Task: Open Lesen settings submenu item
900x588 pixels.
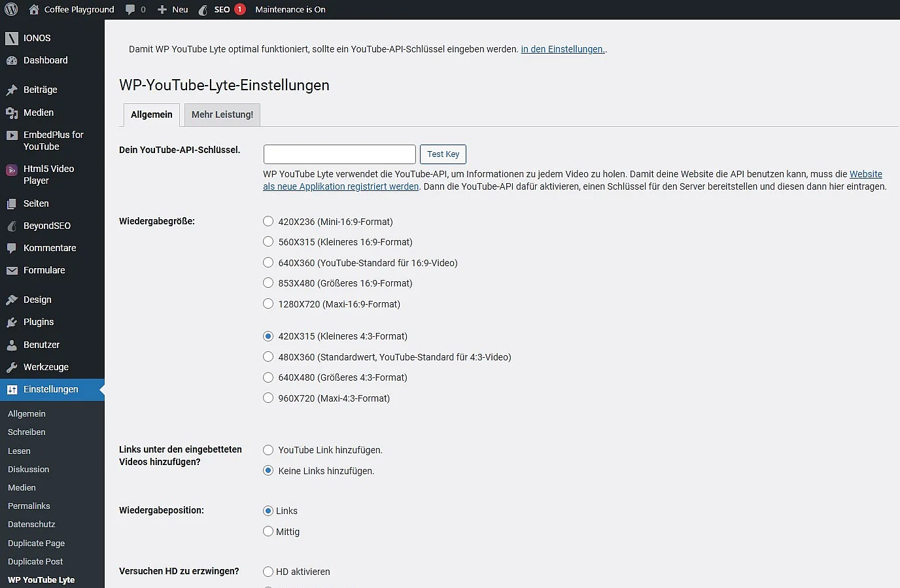Action: [x=19, y=451]
